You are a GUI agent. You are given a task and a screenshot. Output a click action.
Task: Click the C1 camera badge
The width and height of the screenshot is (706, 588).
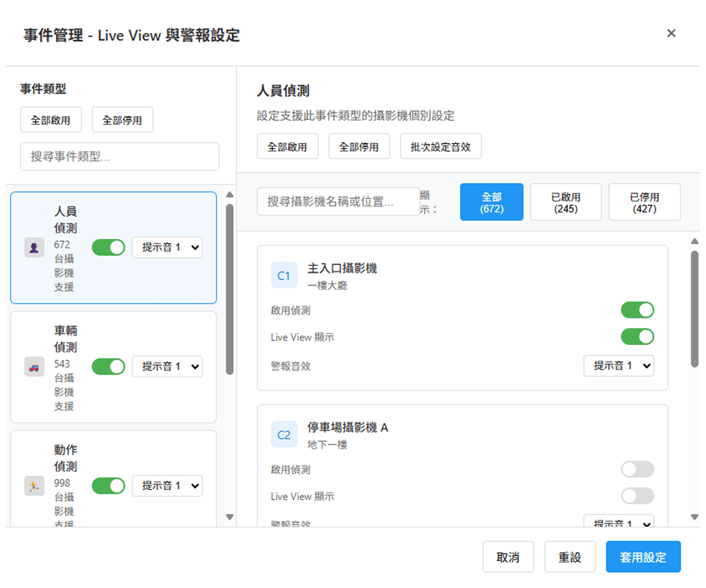tap(284, 276)
